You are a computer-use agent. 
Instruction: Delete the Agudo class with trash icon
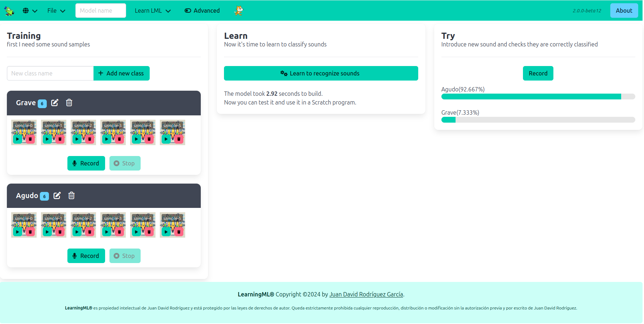click(72, 196)
